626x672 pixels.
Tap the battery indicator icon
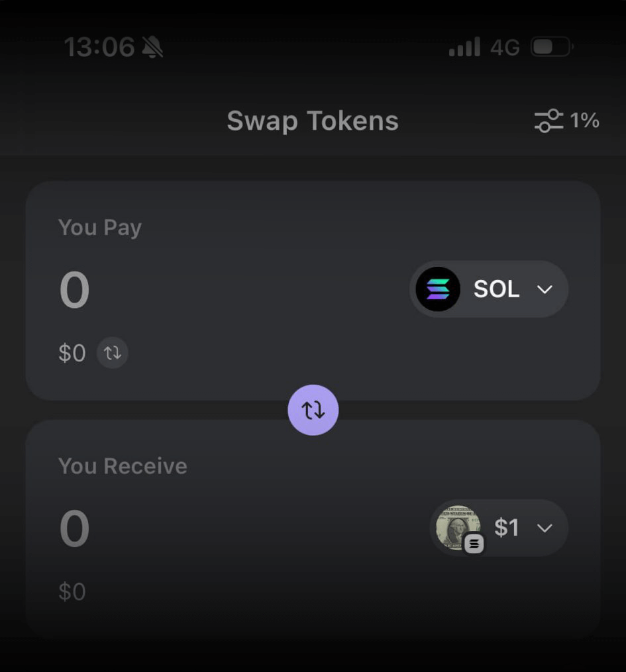click(x=552, y=47)
